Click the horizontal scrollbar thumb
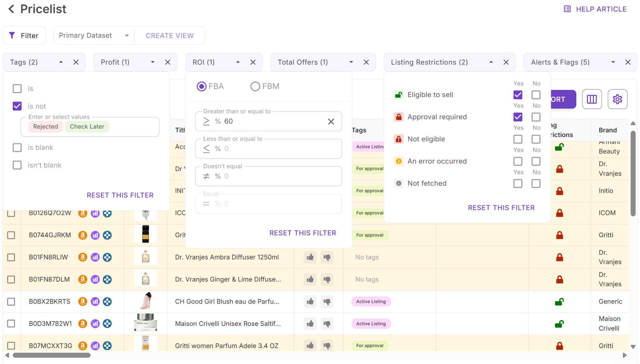640x364 pixels. tap(52, 355)
